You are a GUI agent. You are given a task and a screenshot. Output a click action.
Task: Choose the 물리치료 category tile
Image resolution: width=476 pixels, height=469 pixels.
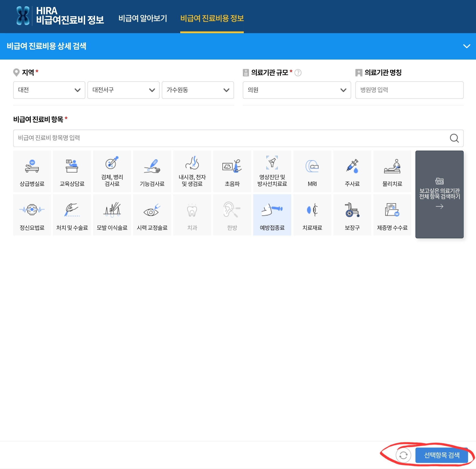pos(392,171)
